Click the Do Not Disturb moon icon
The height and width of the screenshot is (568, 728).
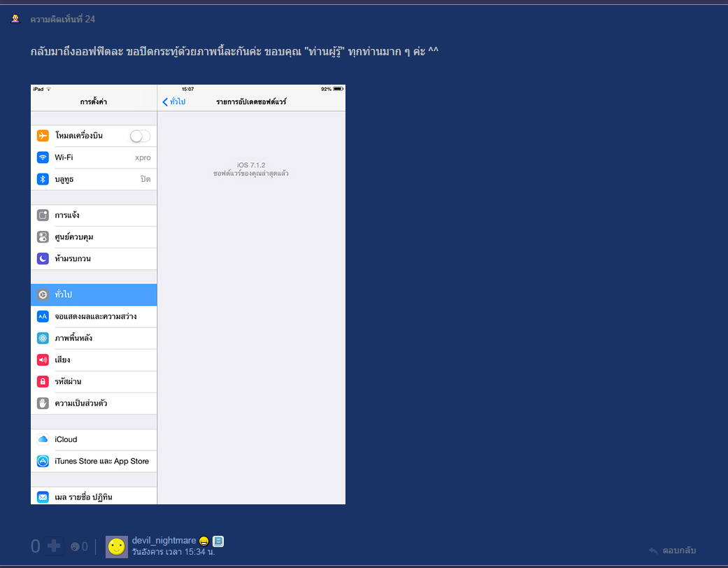43,259
